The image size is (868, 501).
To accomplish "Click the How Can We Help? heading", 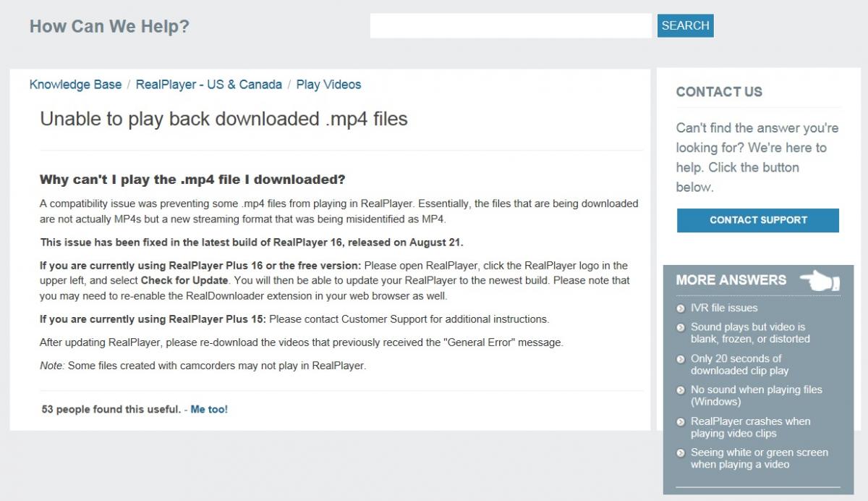I will point(109,27).
